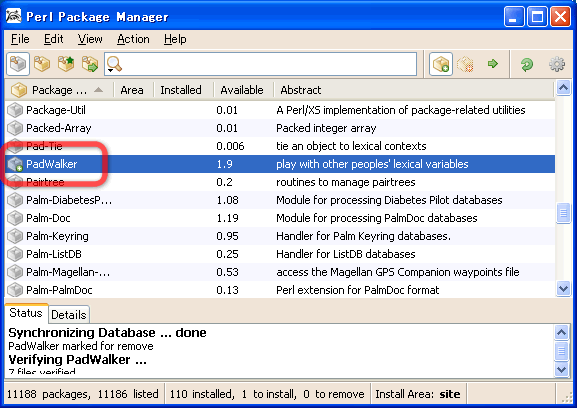Viewport: 577px width, 408px height.
Task: Click the Run marked actions green arrow
Action: (x=493, y=64)
